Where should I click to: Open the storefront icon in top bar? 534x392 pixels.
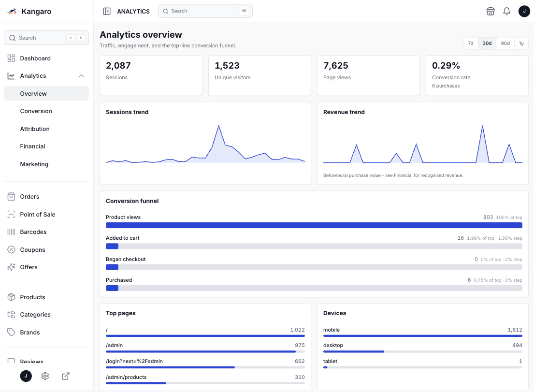coord(491,11)
